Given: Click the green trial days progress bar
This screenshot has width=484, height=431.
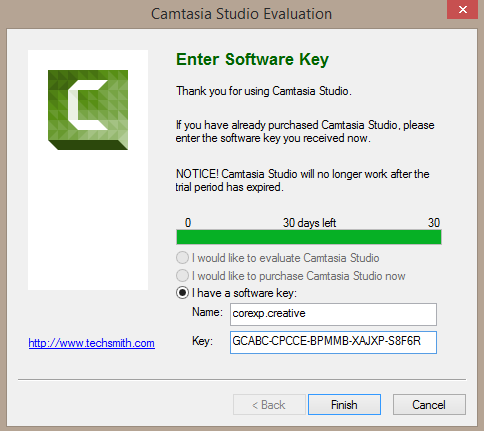Looking at the screenshot, I should [x=309, y=237].
